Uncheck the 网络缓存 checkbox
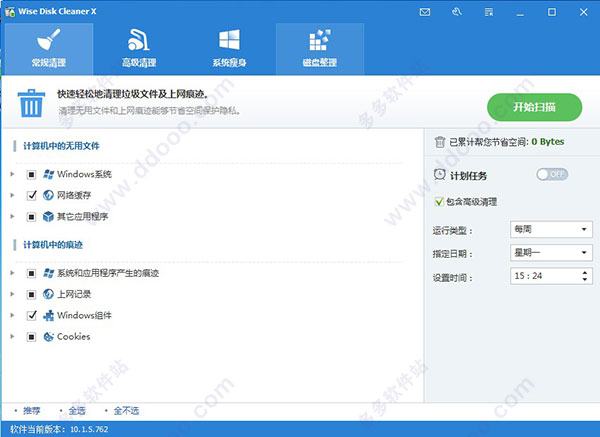Image resolution: width=600 pixels, height=437 pixels. pos(31,196)
